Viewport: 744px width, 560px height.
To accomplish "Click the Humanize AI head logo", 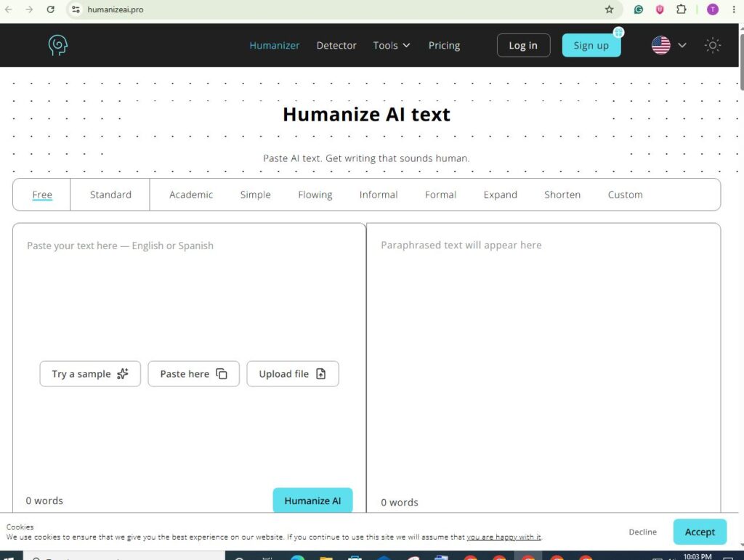I will click(x=58, y=45).
